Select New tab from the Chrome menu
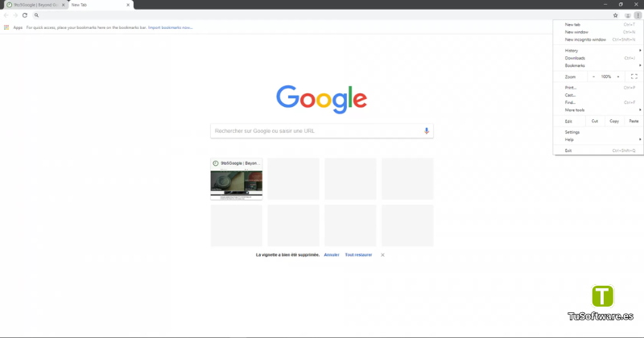644x338 pixels. (598, 25)
